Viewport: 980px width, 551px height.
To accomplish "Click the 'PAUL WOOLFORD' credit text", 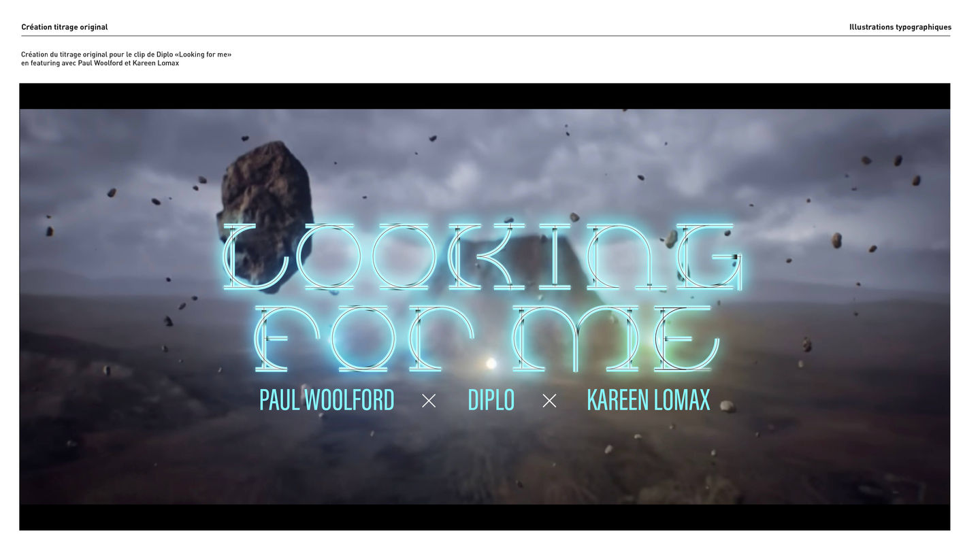I will [x=327, y=400].
